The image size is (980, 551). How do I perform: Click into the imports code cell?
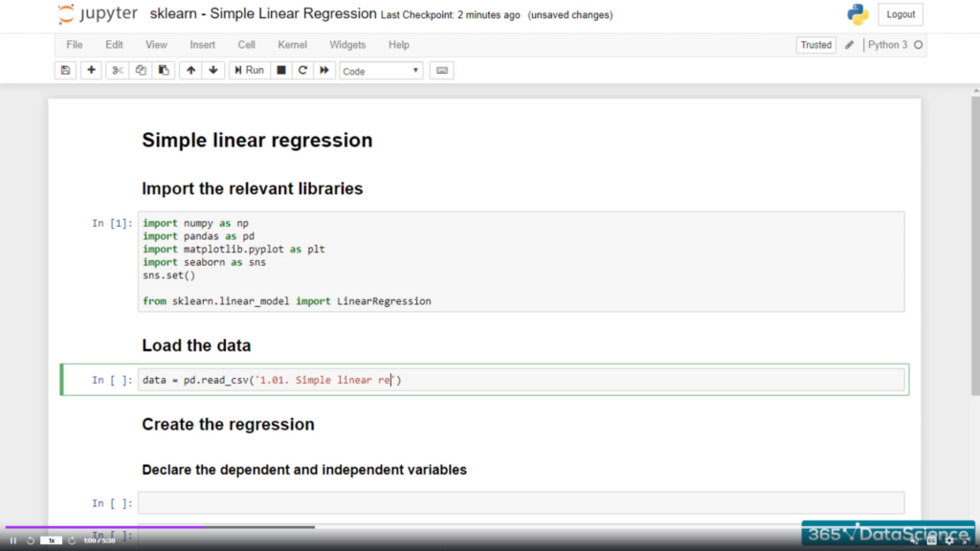pyautogui.click(x=522, y=262)
